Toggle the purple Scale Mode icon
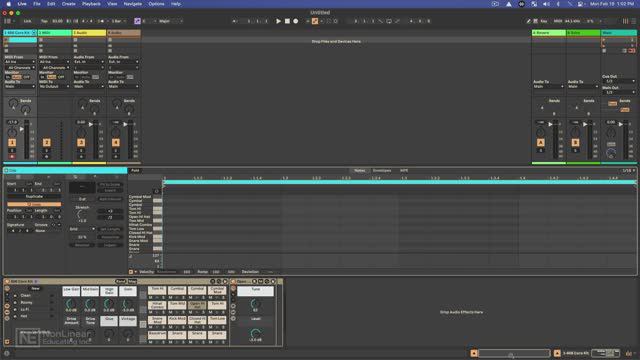Screen dimensions: 640x360 click(x=137, y=21)
